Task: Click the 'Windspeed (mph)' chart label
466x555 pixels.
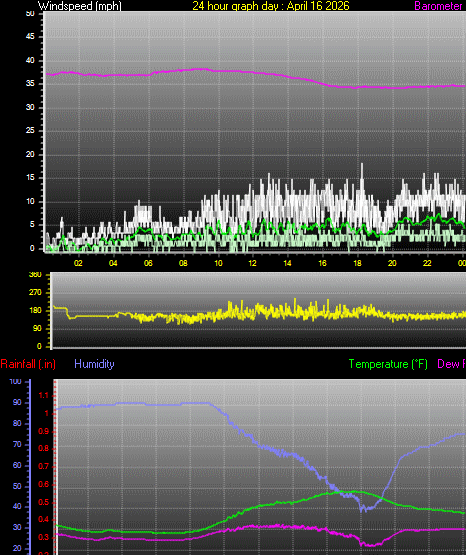Action: (x=80, y=6)
